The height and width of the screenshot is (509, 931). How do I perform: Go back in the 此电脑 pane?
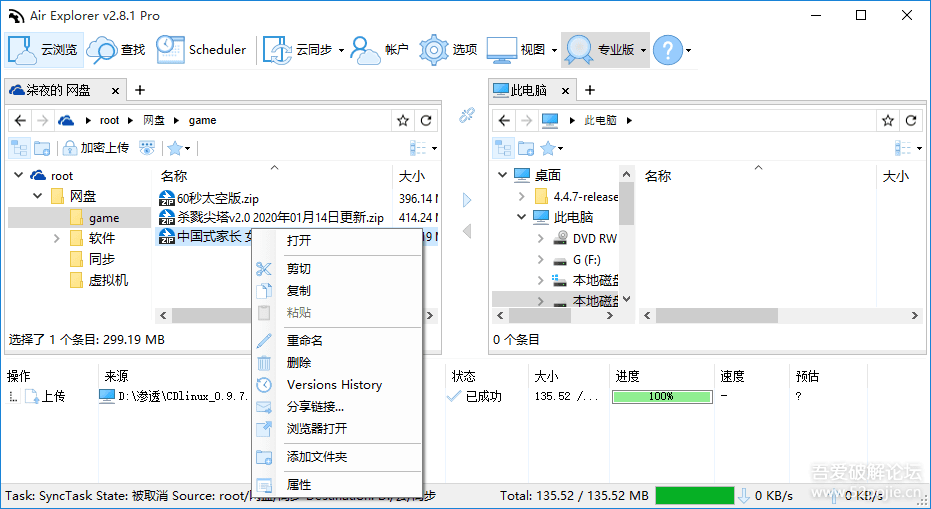tap(504, 121)
